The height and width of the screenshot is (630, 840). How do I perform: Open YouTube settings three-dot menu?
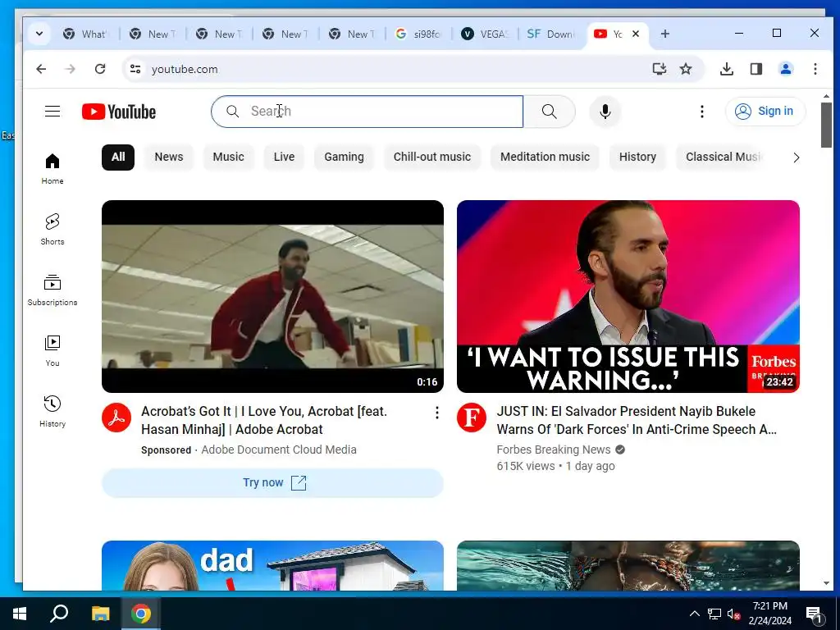point(702,112)
